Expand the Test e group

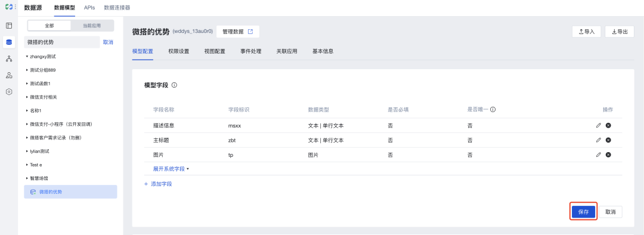tap(27, 165)
